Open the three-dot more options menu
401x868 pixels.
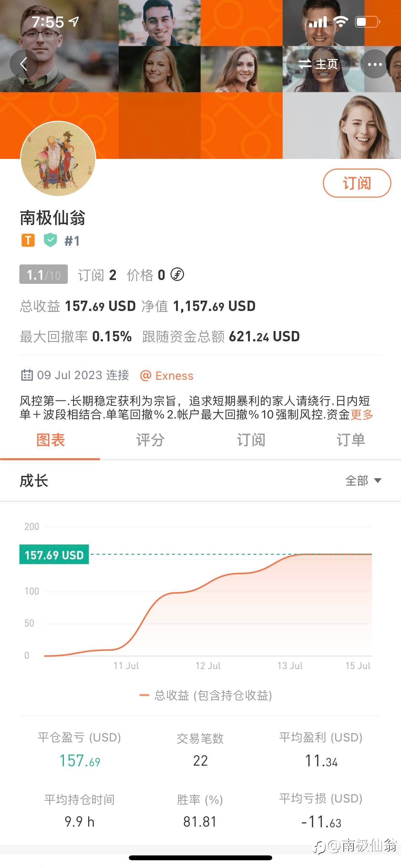click(375, 64)
